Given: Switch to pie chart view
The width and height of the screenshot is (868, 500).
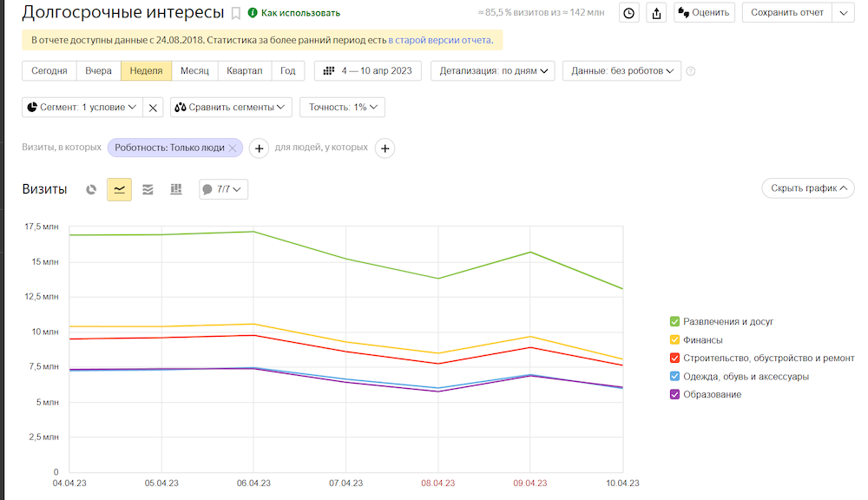Looking at the screenshot, I should pos(91,189).
